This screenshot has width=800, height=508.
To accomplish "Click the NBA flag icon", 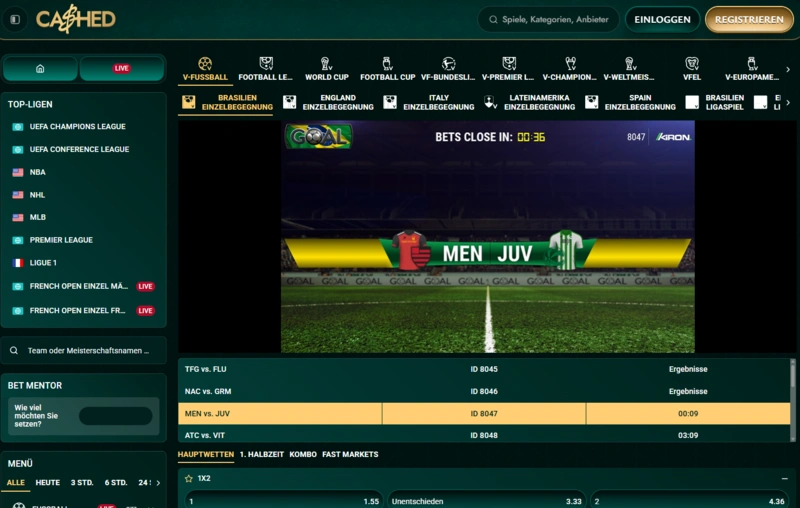I will (x=18, y=172).
